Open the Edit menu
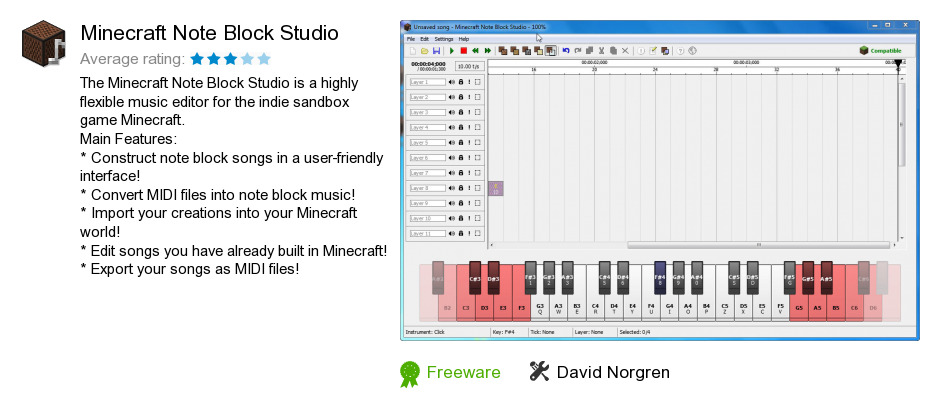This screenshot has height=418, width=940. point(424,38)
